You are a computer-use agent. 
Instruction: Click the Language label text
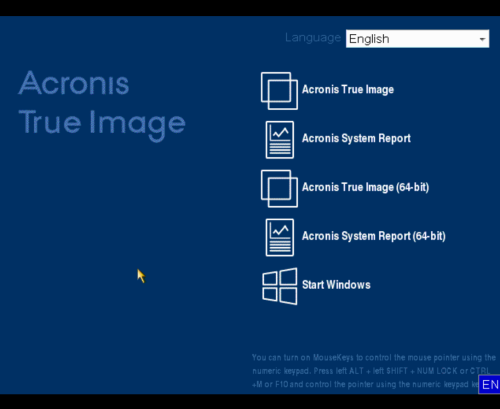pyautogui.click(x=313, y=38)
